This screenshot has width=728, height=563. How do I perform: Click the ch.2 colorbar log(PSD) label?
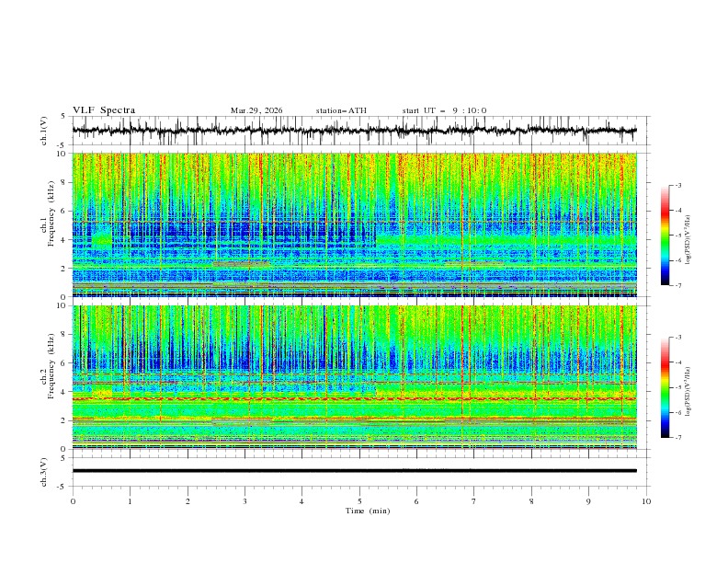pyautogui.click(x=688, y=392)
